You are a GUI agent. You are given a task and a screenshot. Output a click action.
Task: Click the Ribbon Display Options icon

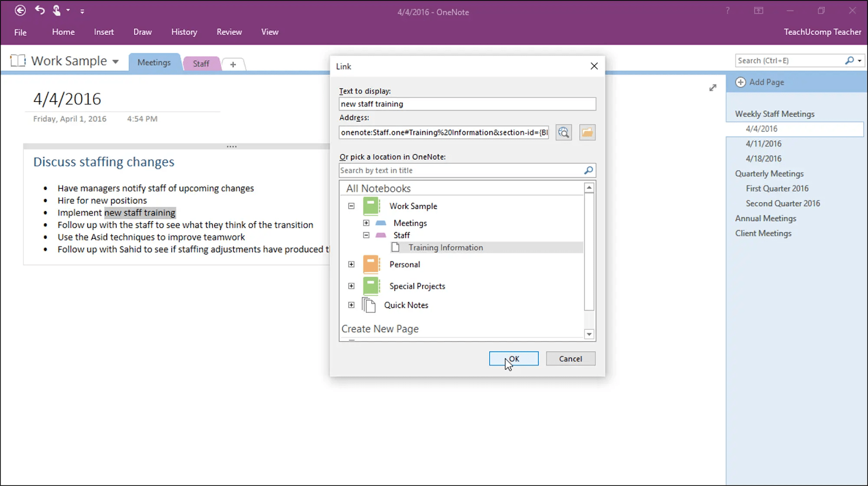(x=758, y=10)
